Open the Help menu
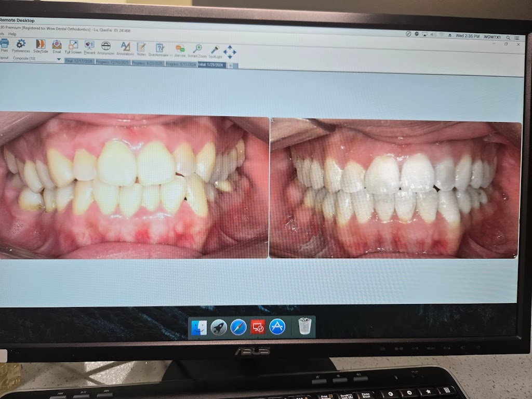Image resolution: width=532 pixels, height=399 pixels. click(x=12, y=34)
